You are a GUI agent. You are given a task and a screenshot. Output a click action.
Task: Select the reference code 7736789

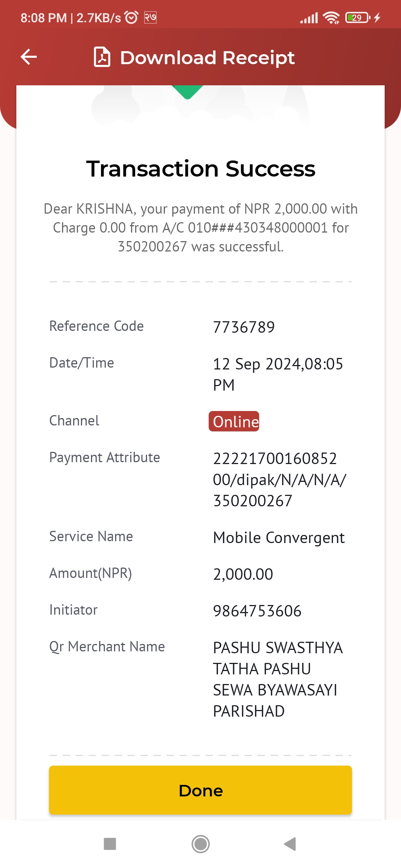244,327
